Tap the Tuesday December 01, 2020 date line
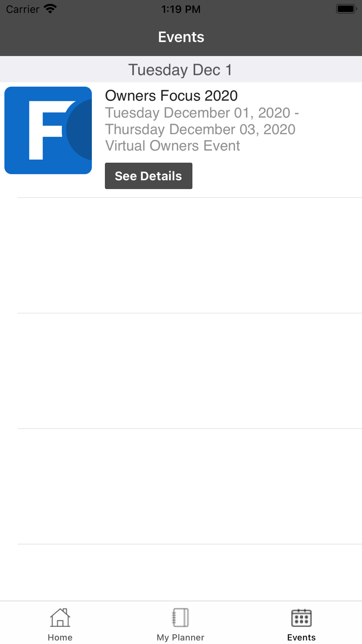 (x=202, y=113)
